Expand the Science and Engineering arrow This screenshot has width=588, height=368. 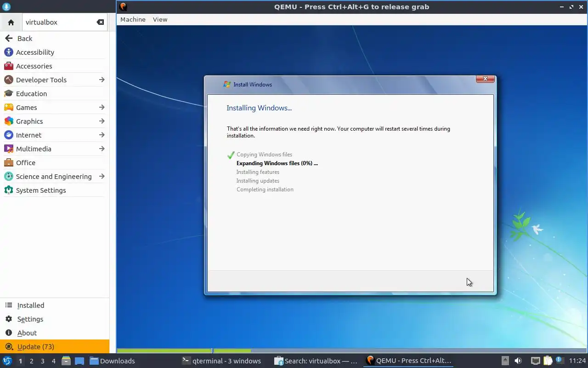tap(102, 177)
